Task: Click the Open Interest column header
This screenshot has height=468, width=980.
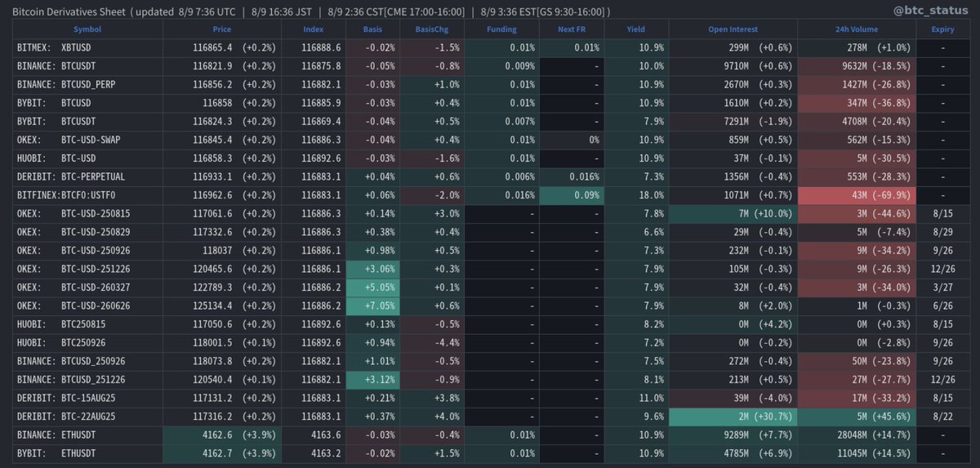Action: (734, 29)
